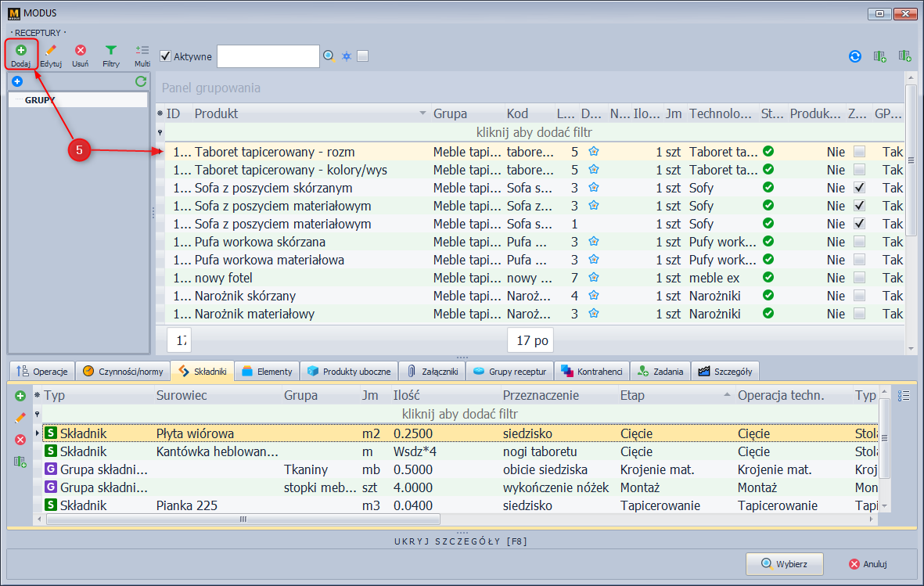Click the green refresh icon in groups panel
This screenshot has width=924, height=586.
[x=141, y=81]
